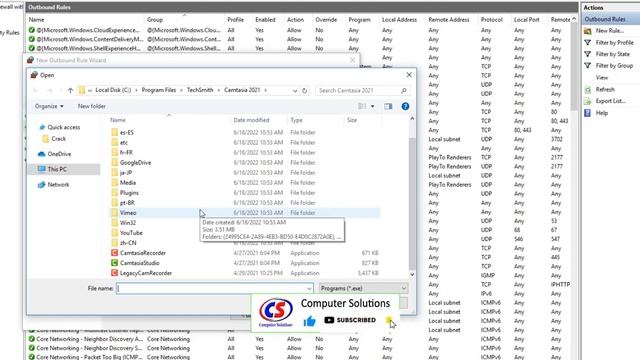Click Refresh in Actions pane
The height and width of the screenshot is (360, 640).
pyautogui.click(x=604, y=89)
